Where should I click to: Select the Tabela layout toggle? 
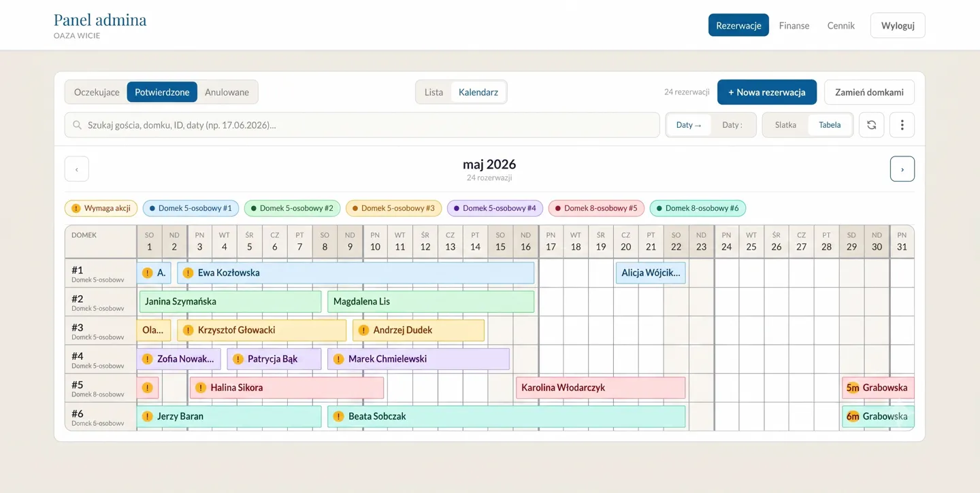click(x=830, y=125)
